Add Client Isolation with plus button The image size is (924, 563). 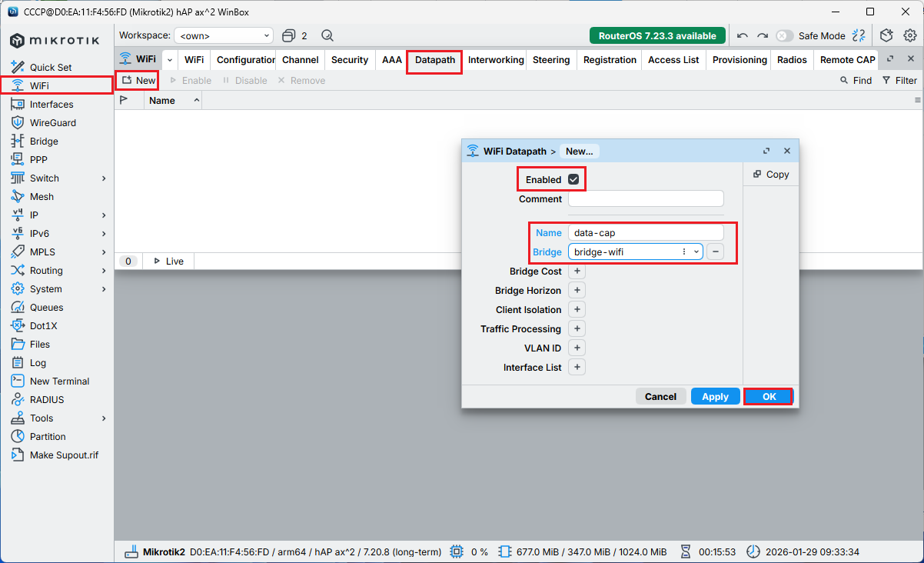[x=577, y=310]
